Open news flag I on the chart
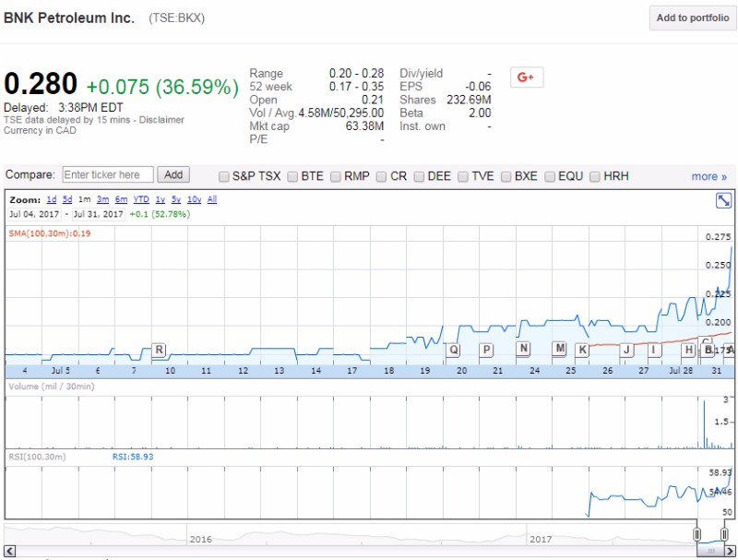The image size is (738, 560). [654, 351]
